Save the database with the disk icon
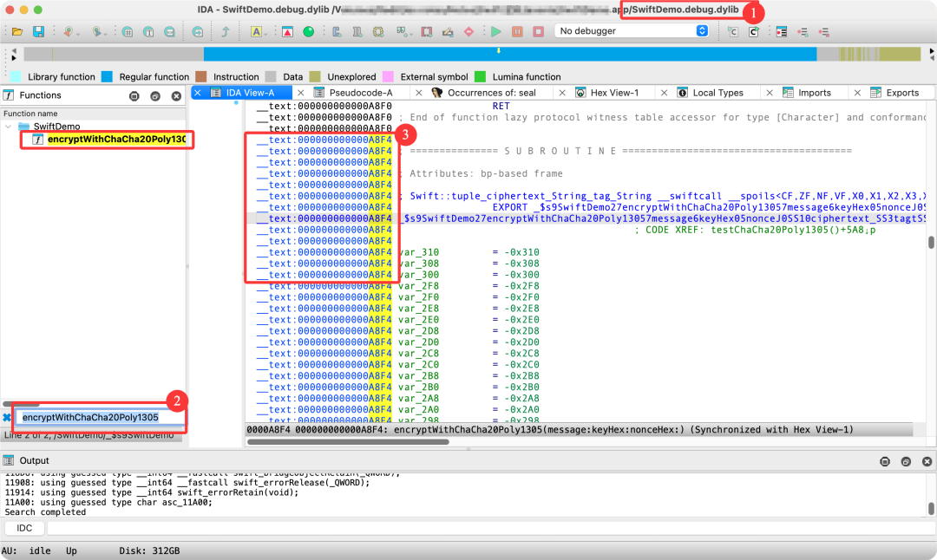 [39, 32]
